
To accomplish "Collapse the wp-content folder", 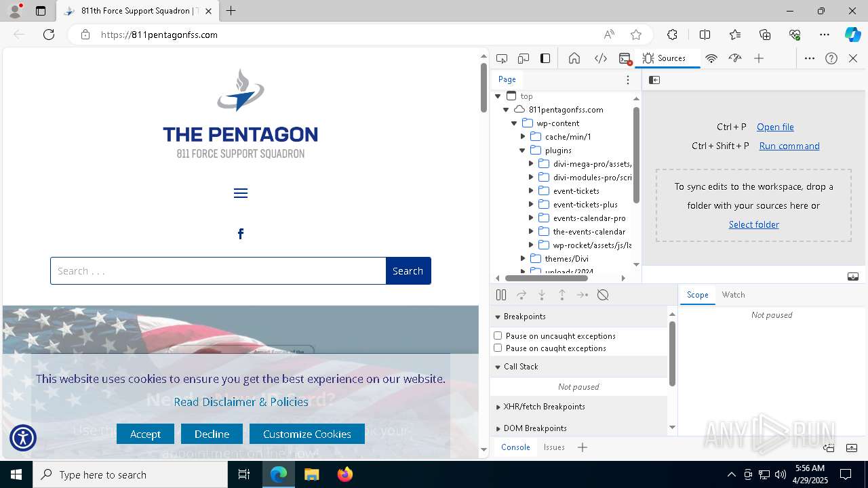I will coord(514,123).
